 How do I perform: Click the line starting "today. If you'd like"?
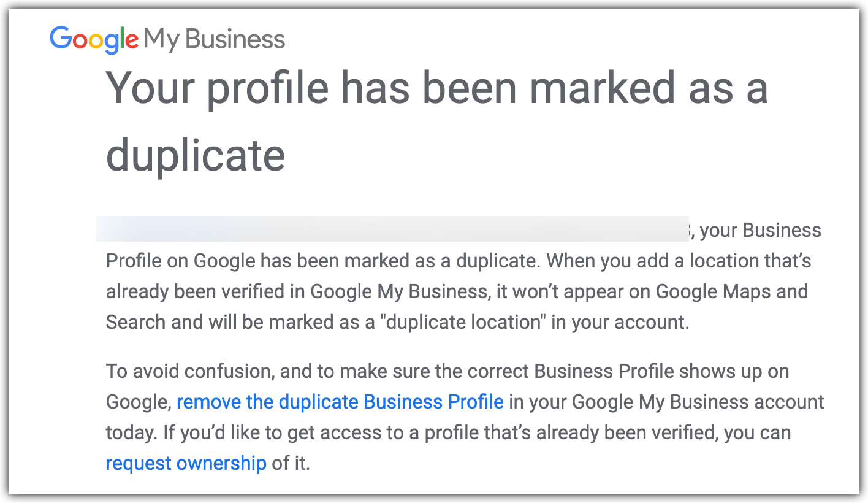pyautogui.click(x=448, y=432)
